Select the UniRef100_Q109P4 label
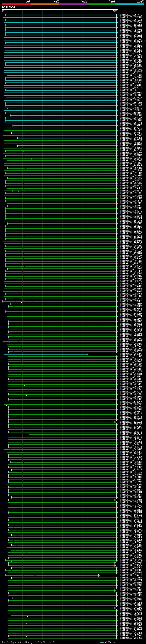146x644 pixels. (x=131, y=58)
